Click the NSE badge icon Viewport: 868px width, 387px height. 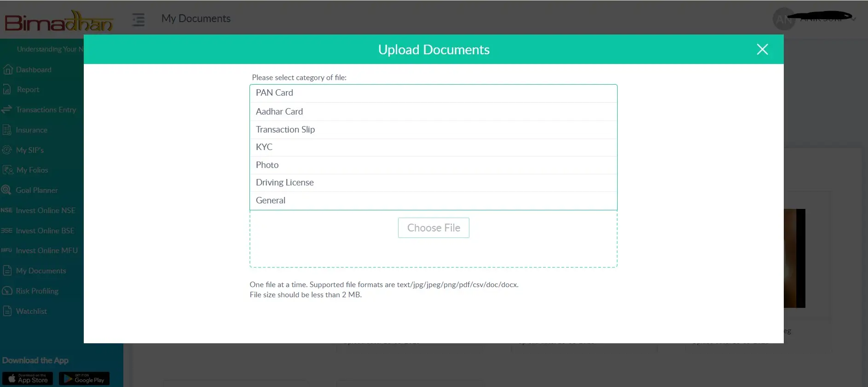6,210
